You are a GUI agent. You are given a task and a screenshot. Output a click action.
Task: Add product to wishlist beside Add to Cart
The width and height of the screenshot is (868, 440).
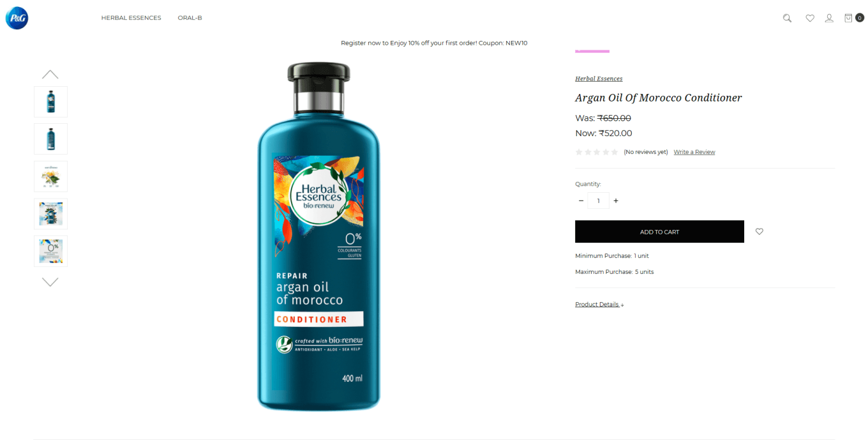[759, 231]
